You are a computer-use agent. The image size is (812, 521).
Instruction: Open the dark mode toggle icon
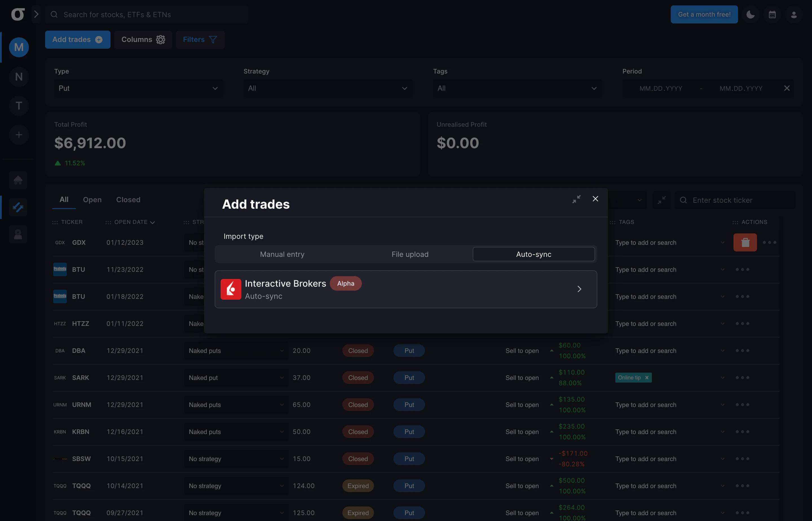pos(750,14)
